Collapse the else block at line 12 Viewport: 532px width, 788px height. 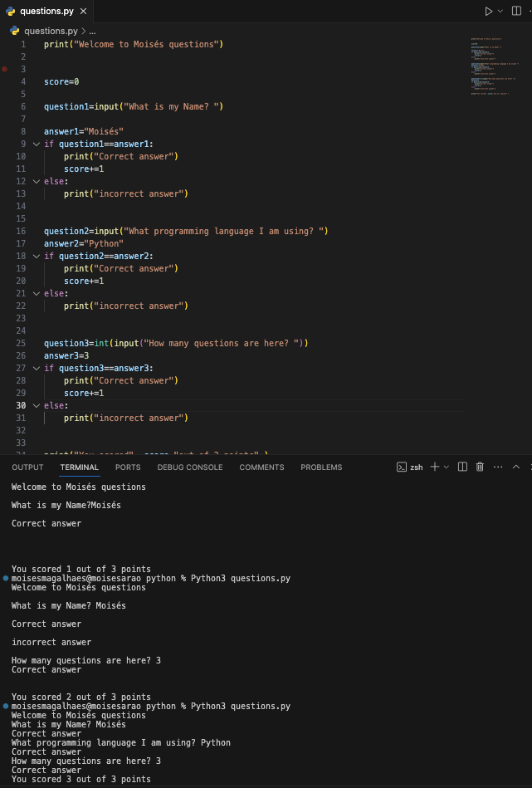37,181
